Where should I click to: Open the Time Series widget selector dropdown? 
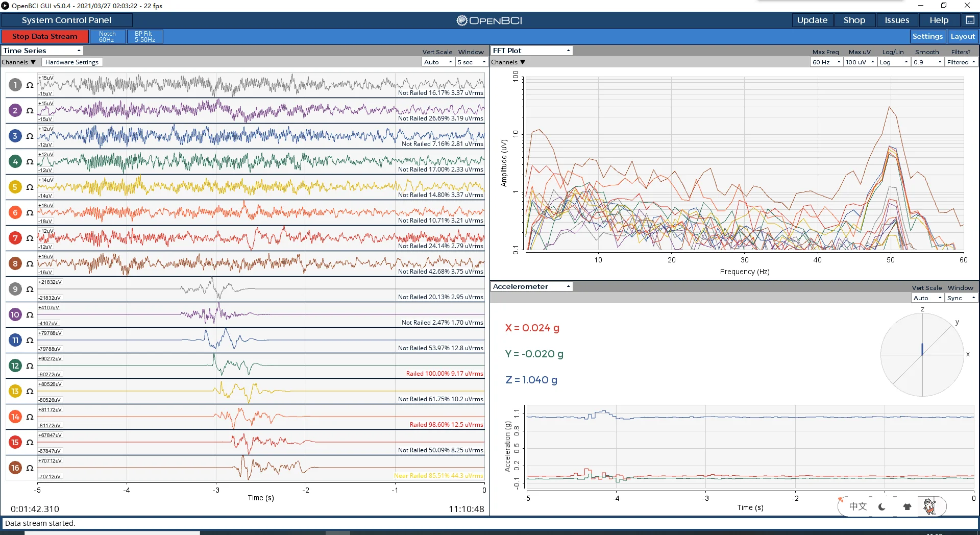click(42, 51)
